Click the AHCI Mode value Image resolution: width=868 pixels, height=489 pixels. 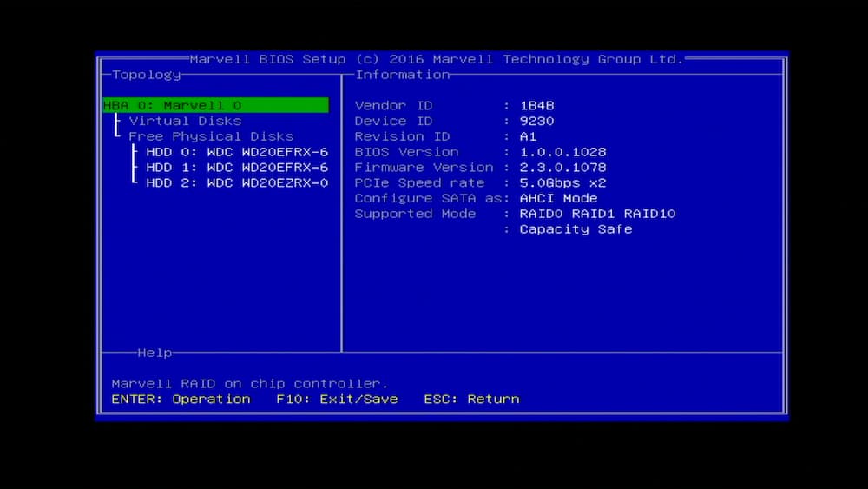click(x=558, y=198)
